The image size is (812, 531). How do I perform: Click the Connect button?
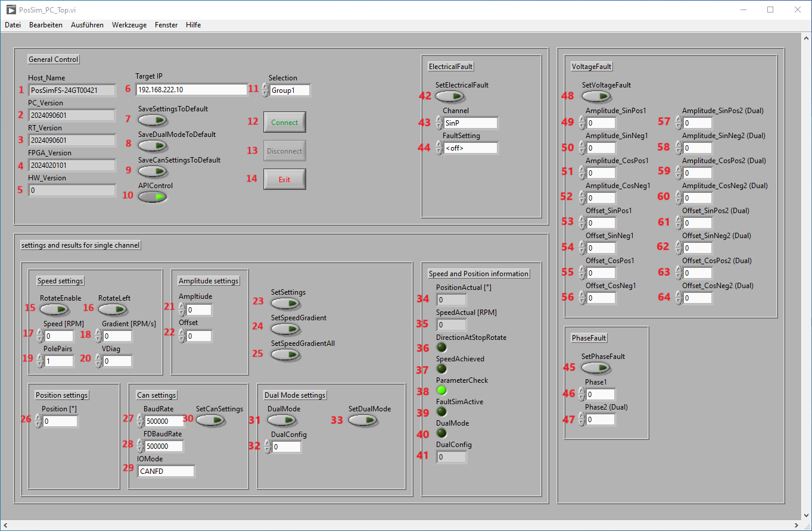(285, 122)
